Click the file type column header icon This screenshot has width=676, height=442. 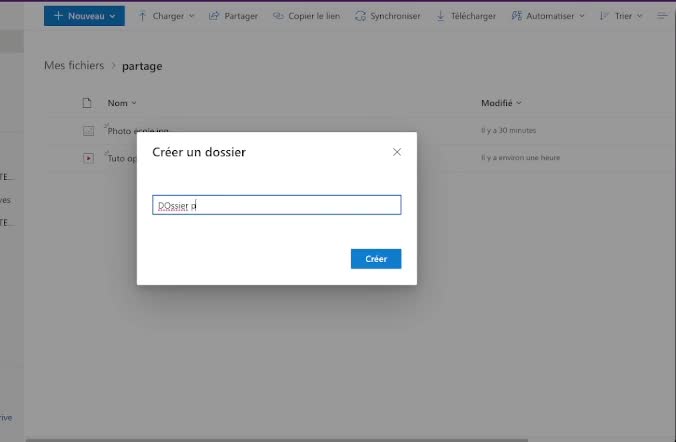(x=87, y=103)
